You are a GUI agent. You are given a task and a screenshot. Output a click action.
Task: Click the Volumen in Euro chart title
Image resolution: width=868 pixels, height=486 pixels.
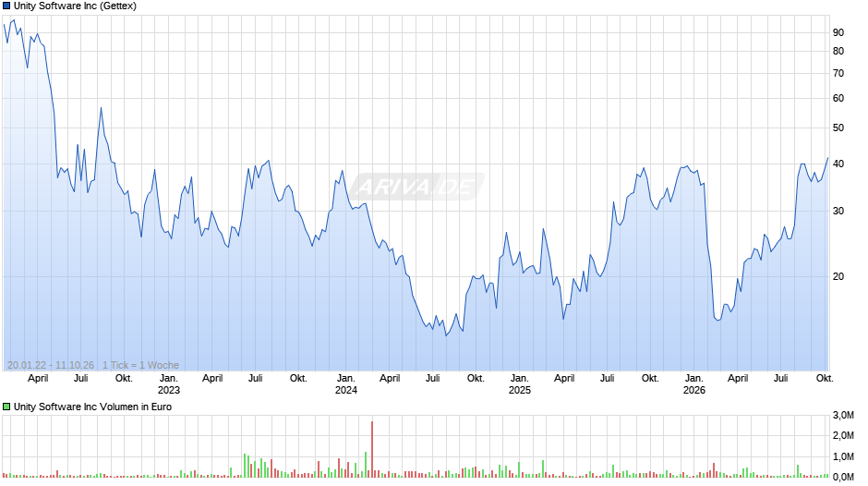point(92,407)
